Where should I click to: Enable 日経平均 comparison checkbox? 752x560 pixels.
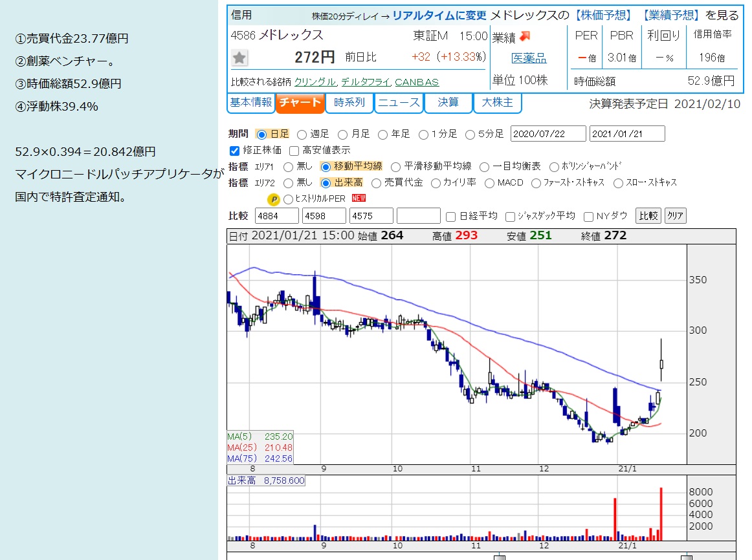pos(450,217)
